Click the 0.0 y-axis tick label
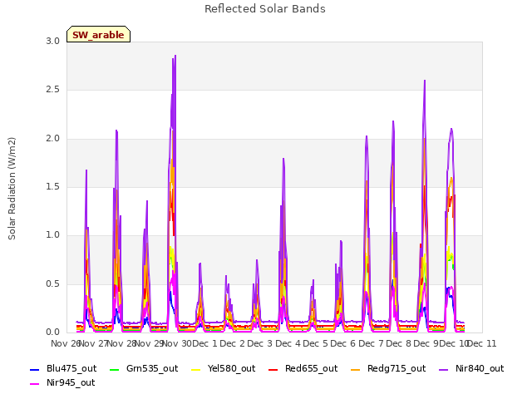Viewport: 532px width, 399px height. tap(52, 332)
